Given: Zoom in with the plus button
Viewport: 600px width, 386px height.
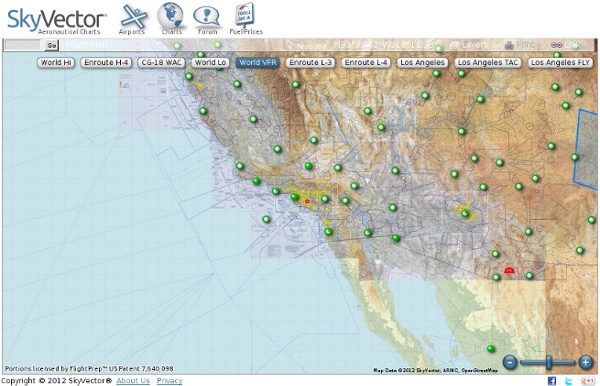Looking at the screenshot, I should pos(585,362).
